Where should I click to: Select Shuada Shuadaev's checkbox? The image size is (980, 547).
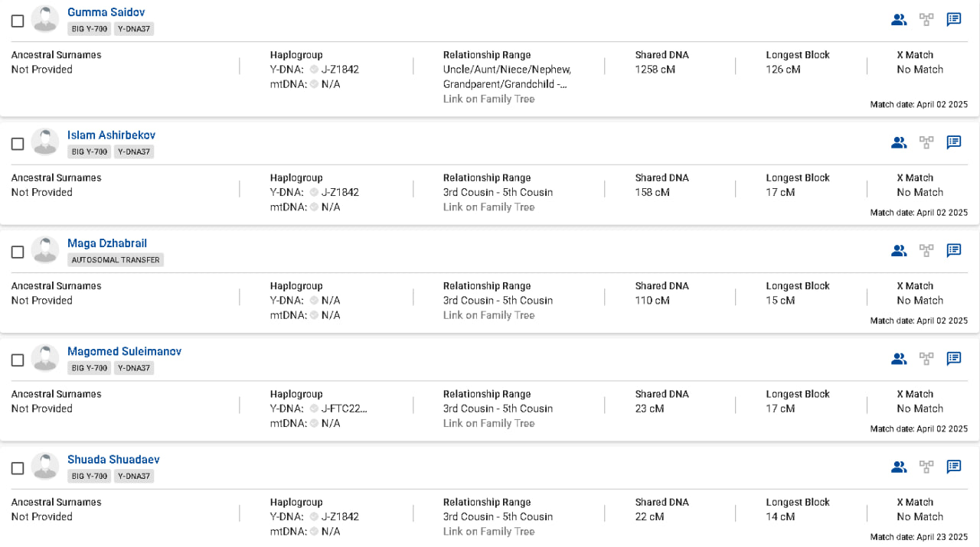(18, 468)
